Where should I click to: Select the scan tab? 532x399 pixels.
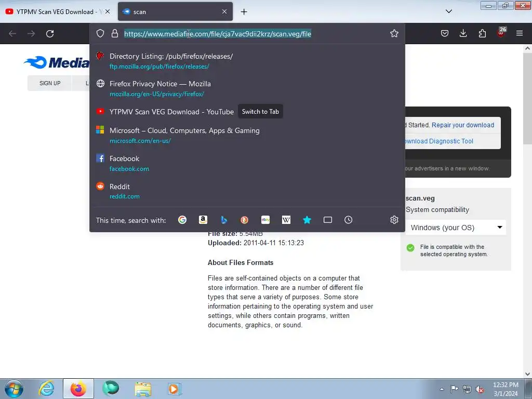[x=175, y=12]
